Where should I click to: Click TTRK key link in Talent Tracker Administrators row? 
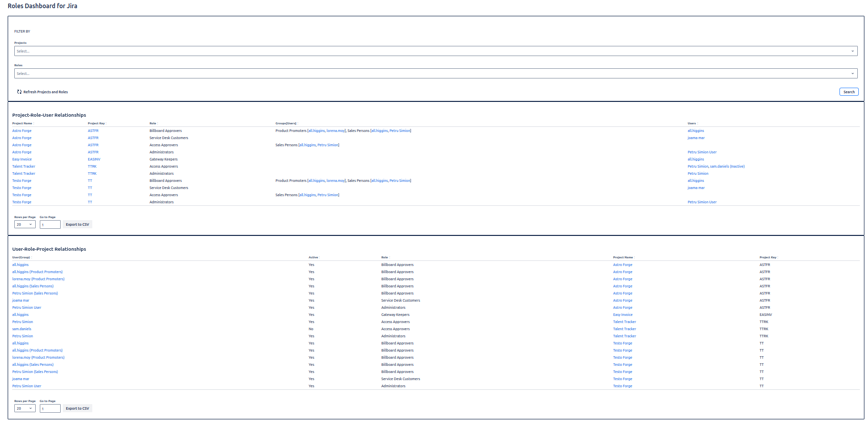(92, 174)
